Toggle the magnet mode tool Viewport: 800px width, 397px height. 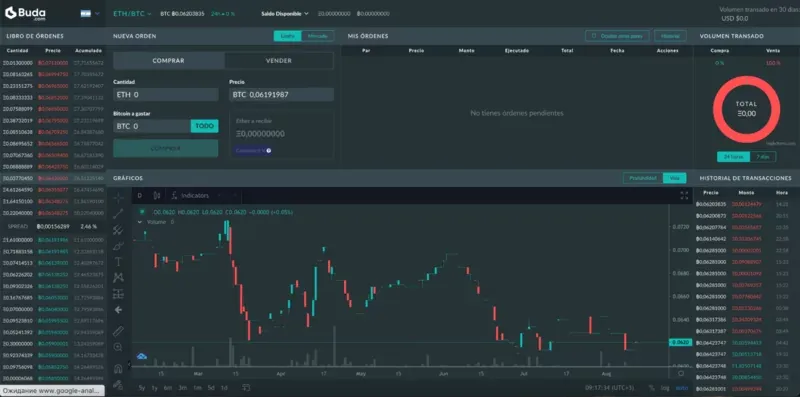pos(118,368)
